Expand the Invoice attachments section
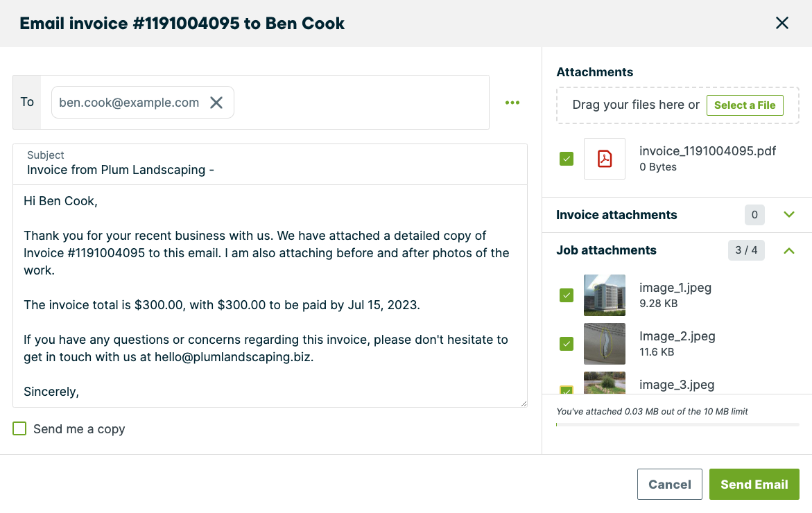This screenshot has height=513, width=812. click(788, 214)
